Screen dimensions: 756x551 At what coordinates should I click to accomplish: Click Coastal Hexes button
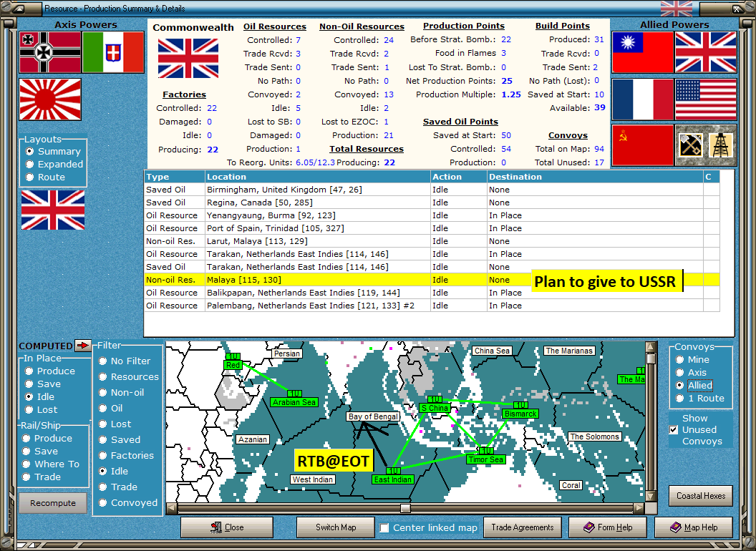(x=701, y=496)
